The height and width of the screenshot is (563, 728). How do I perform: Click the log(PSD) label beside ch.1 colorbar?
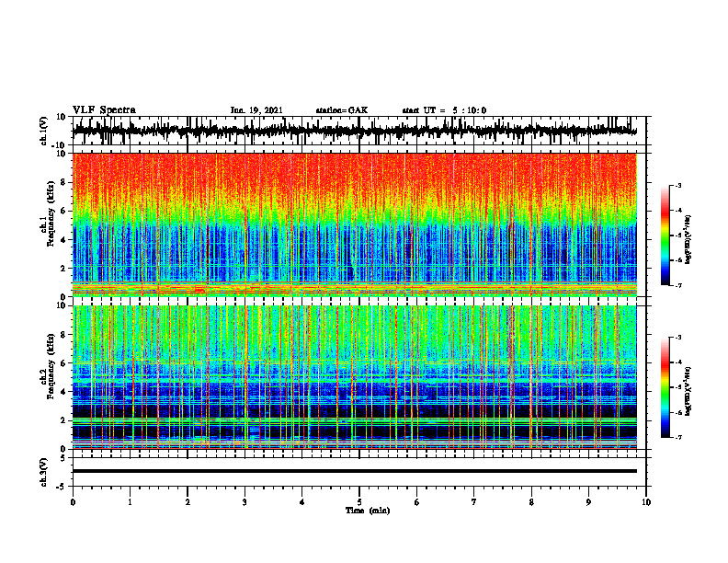pyautogui.click(x=688, y=239)
